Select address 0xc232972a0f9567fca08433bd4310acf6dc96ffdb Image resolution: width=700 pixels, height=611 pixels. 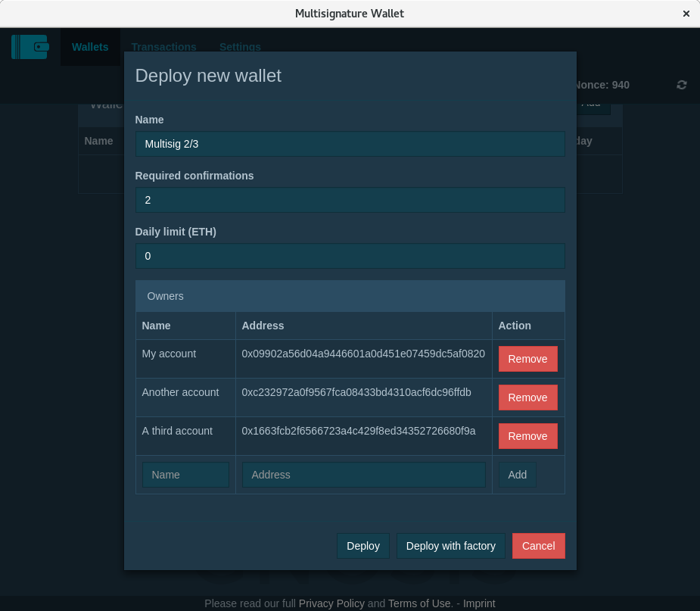(356, 392)
